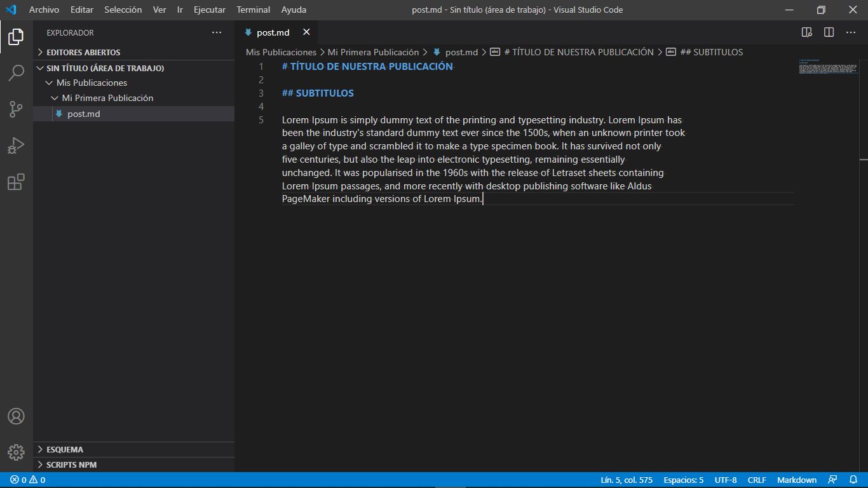Click TÍTULO DE NUESTRA PUBLICACIÓN breadcrumb item

(x=578, y=52)
